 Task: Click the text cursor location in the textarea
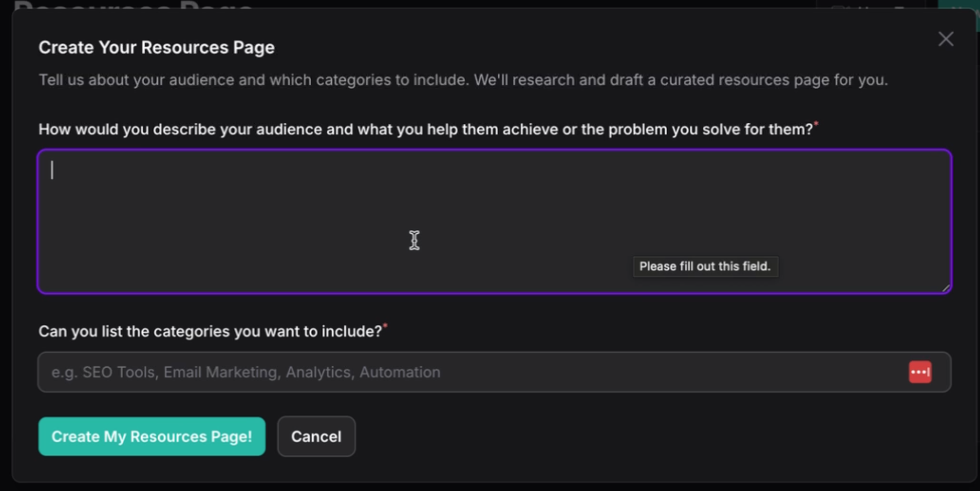(51, 170)
